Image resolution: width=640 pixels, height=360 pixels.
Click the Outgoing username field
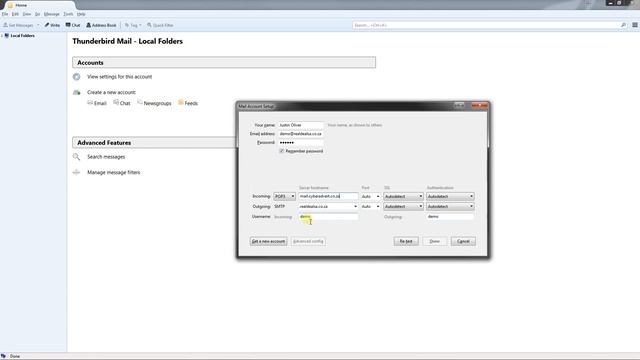point(450,217)
